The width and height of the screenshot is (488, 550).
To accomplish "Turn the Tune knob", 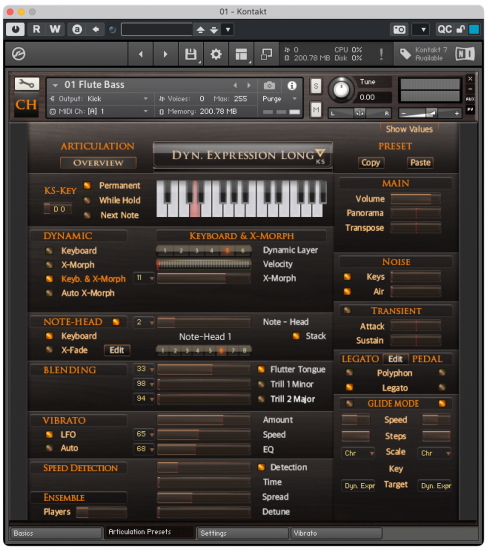I will 340,89.
